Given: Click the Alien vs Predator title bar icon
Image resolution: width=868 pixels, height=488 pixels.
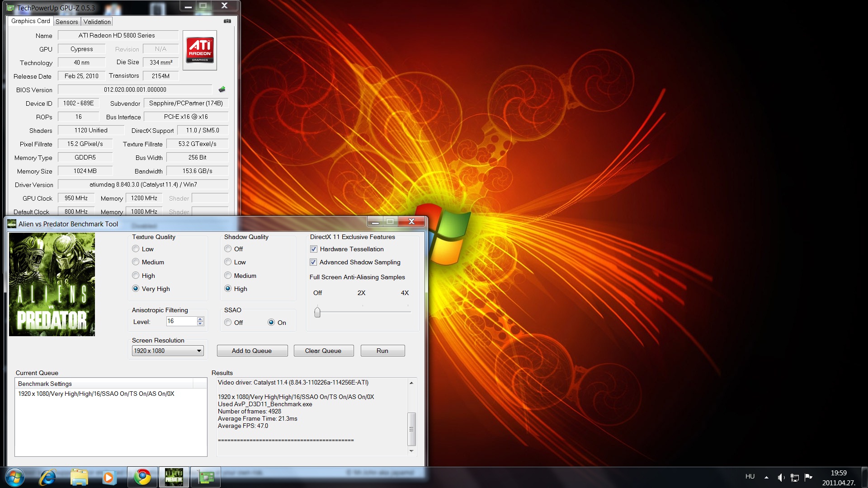Looking at the screenshot, I should click(x=12, y=224).
